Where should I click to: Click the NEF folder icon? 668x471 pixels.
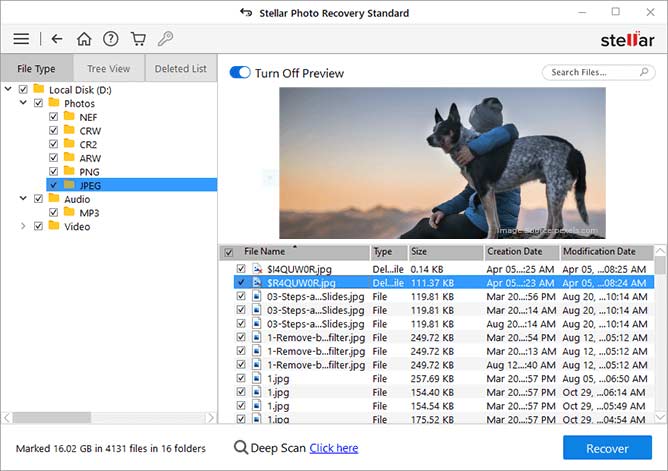pos(69,116)
